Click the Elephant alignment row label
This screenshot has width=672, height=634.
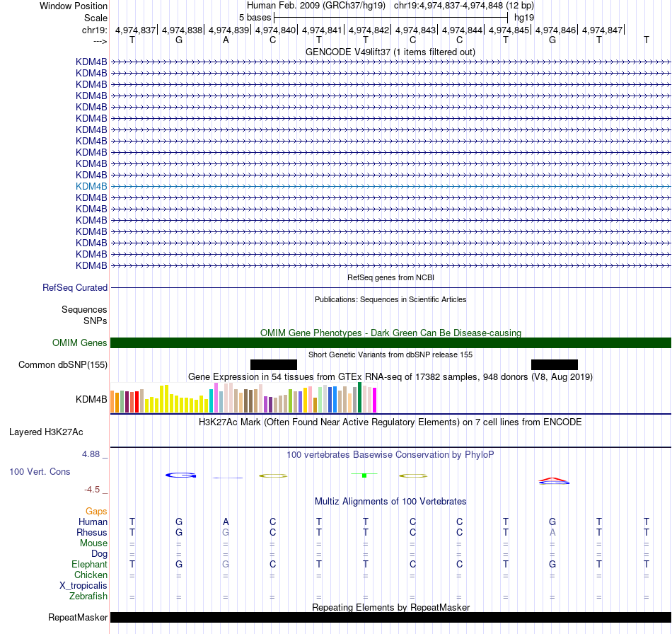90,564
